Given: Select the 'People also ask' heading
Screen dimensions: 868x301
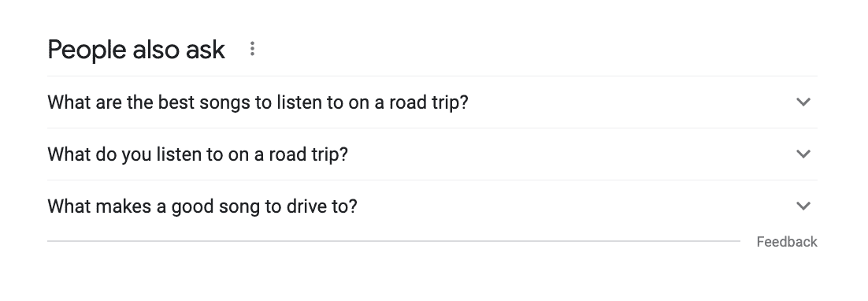Looking at the screenshot, I should click(136, 49).
